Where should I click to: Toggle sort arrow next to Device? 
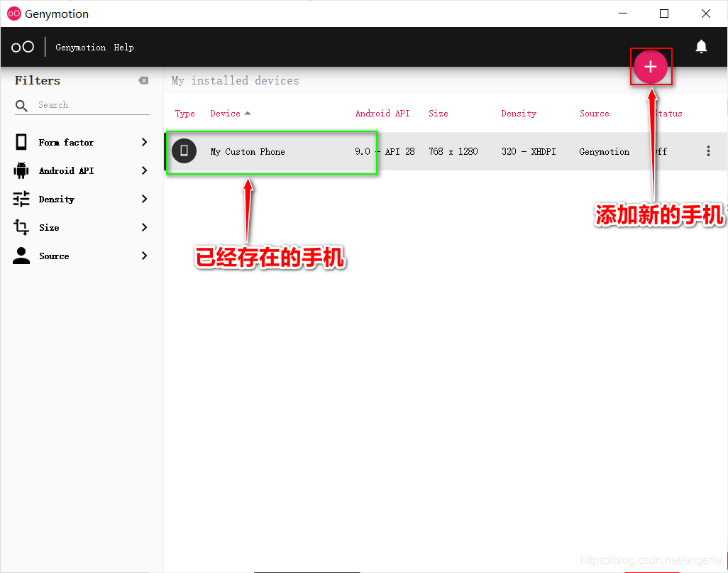pyautogui.click(x=248, y=114)
